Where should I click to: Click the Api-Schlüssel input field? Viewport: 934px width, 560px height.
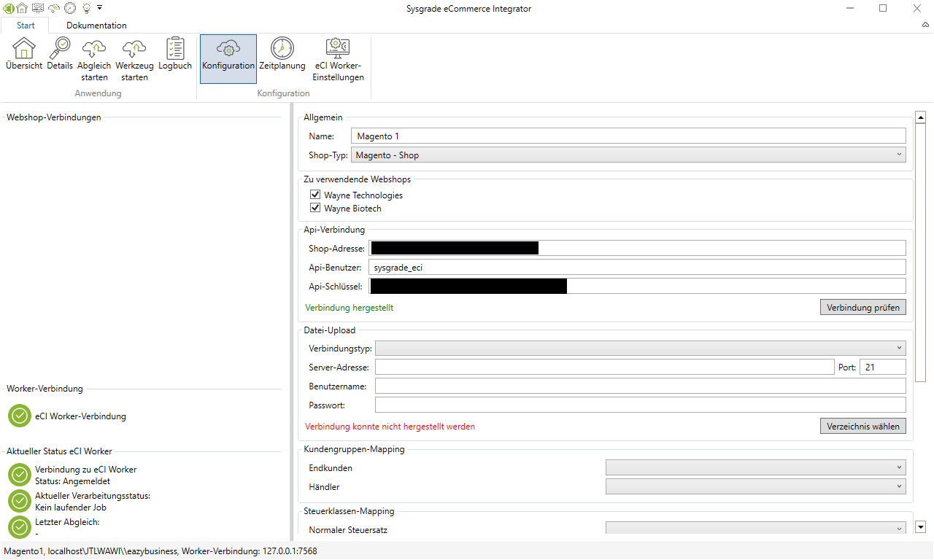pos(637,286)
